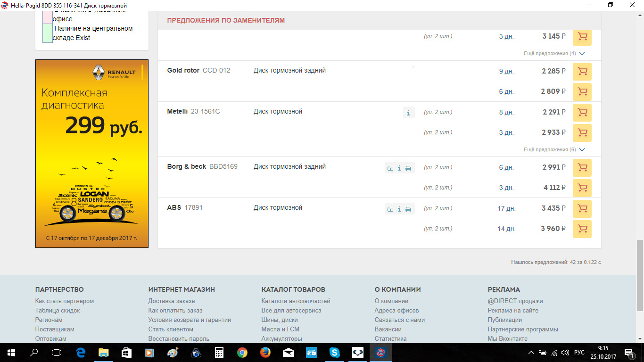Image resolution: width=644 pixels, height=362 pixels.
Task: Show photo icon for Borg & beck BBD5169
Action: [390, 168]
